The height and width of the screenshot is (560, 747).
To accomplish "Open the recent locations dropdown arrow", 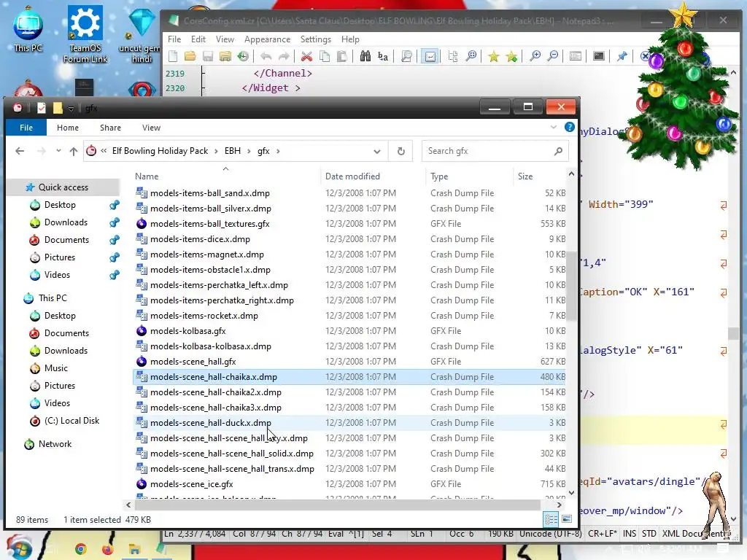I will [x=58, y=151].
